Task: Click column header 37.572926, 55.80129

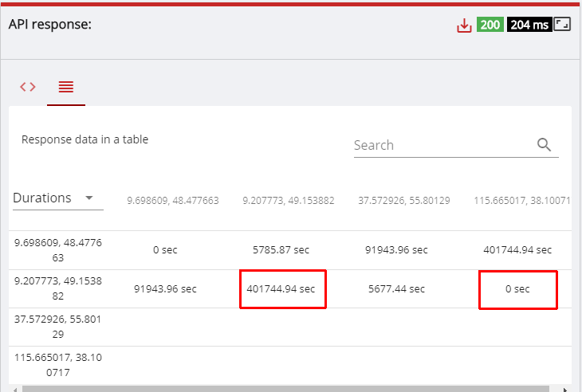Action: point(404,201)
